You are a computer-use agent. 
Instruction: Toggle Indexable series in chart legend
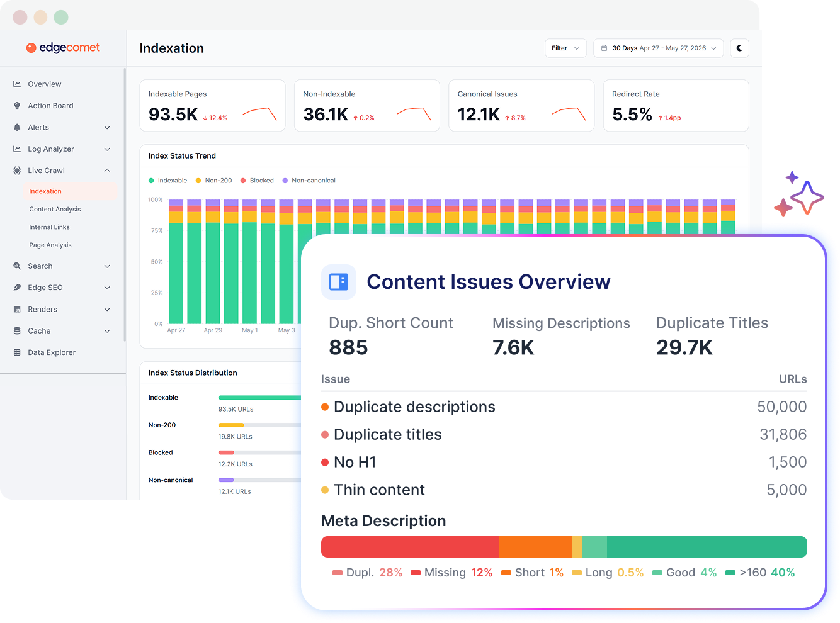pos(168,181)
